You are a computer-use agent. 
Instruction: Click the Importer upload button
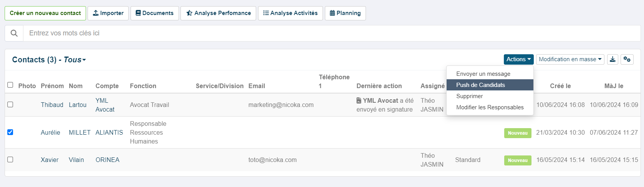[108, 13]
